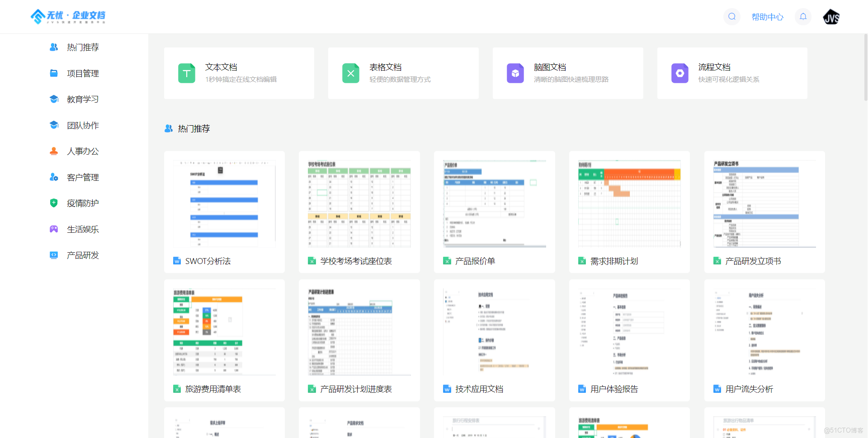Open the 技术应用文档 template thumbnail
Image resolution: width=868 pixels, height=438 pixels.
click(495, 332)
